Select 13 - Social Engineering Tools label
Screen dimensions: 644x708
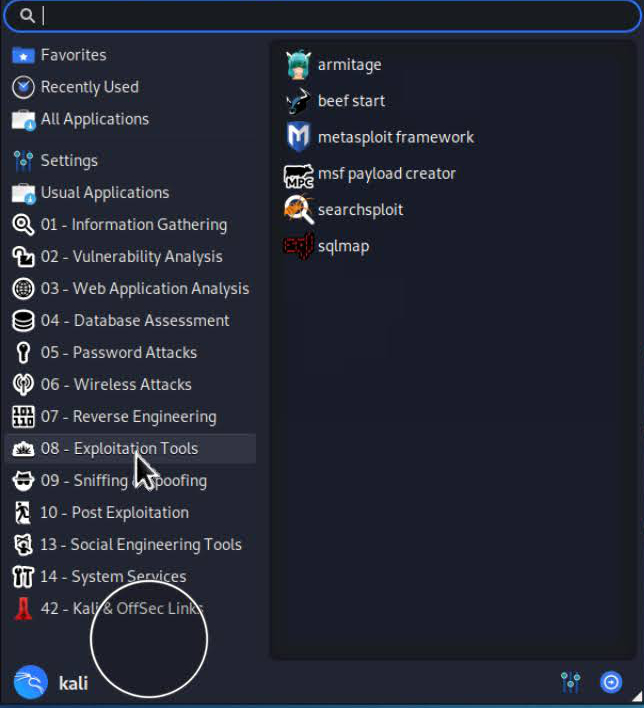[x=141, y=545]
